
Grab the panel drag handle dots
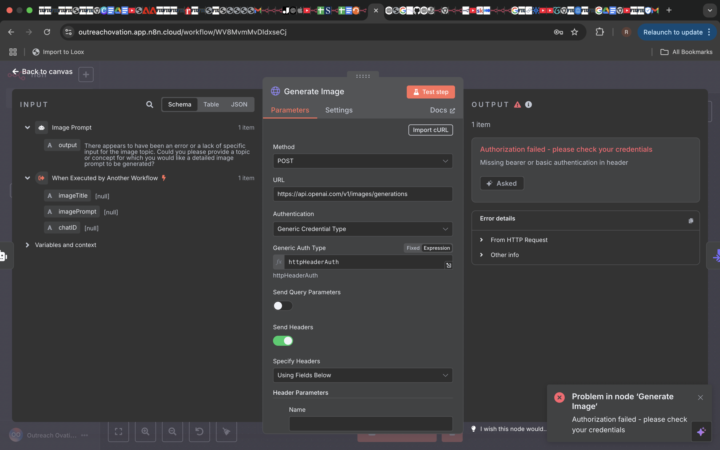[363, 76]
